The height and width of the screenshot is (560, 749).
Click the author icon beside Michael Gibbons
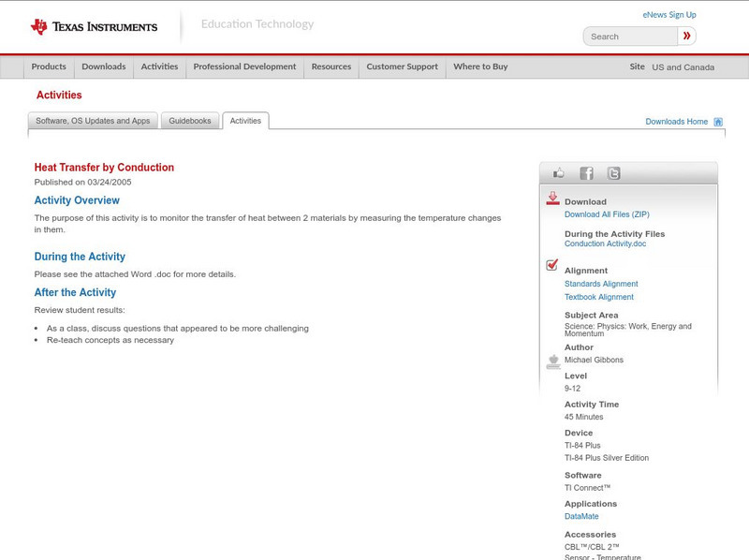click(x=552, y=361)
